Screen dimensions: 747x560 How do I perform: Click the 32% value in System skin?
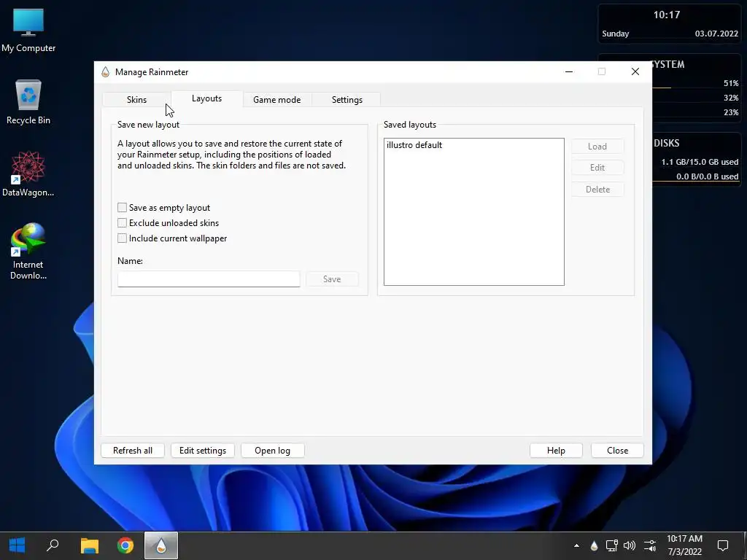tap(731, 98)
